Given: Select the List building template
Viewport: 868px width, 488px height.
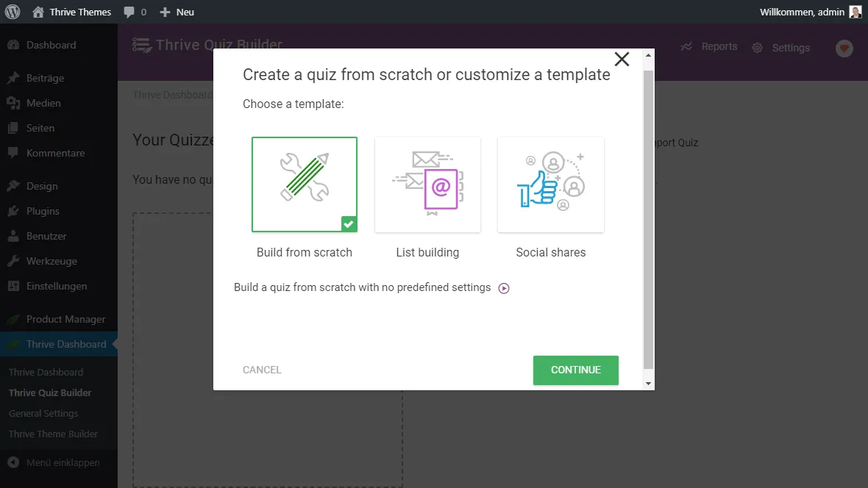Looking at the screenshot, I should click(427, 184).
